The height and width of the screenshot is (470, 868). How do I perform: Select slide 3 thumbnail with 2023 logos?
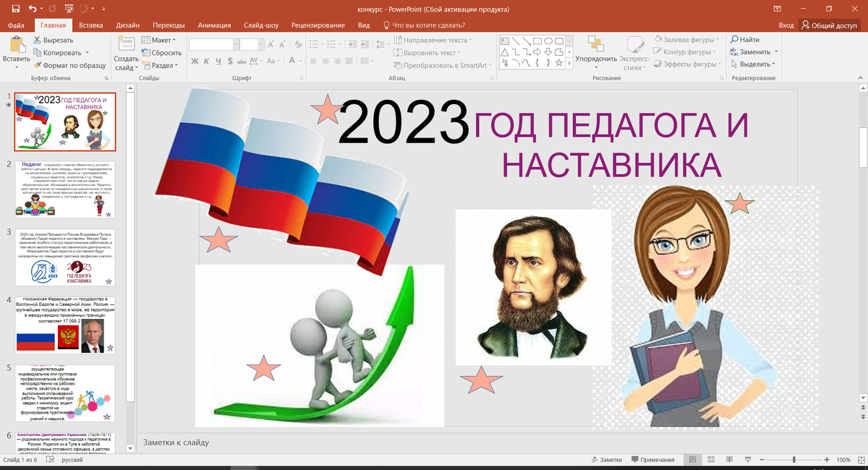click(65, 257)
